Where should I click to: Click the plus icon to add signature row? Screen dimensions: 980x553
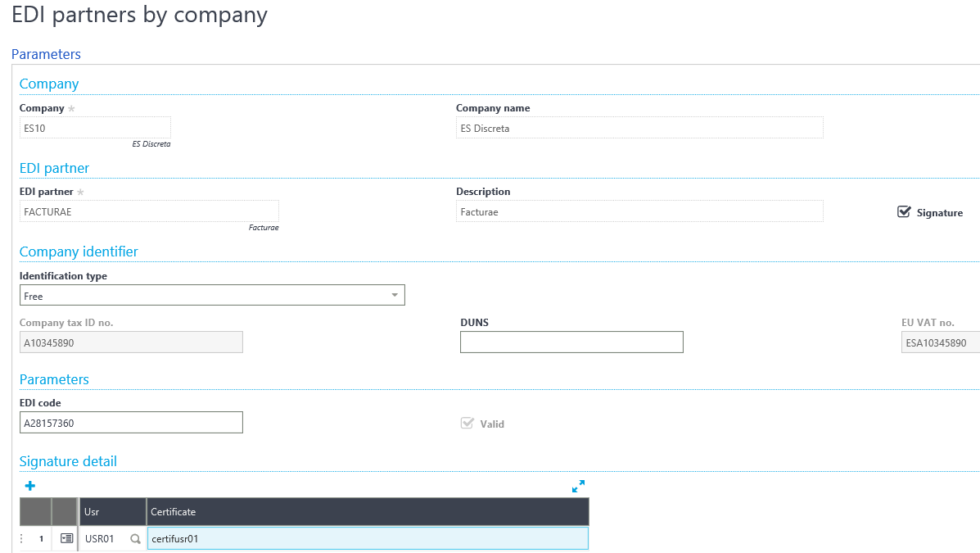pyautogui.click(x=30, y=486)
